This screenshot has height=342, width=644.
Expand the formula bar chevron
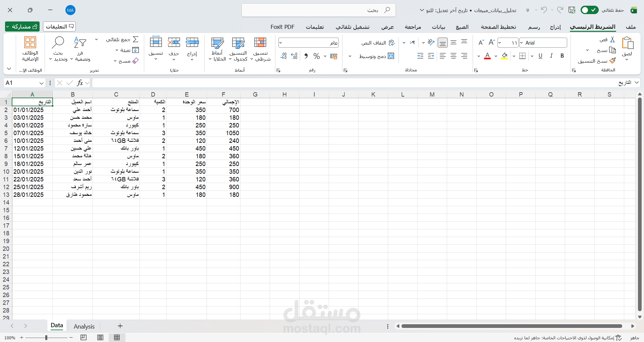point(636,82)
